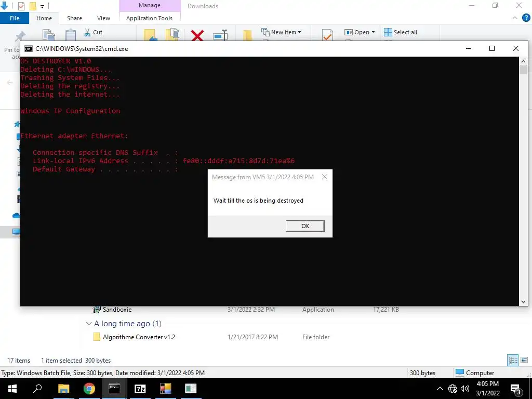Click the Move to folder icon
The height and width of the screenshot is (399, 532).
[x=150, y=35]
